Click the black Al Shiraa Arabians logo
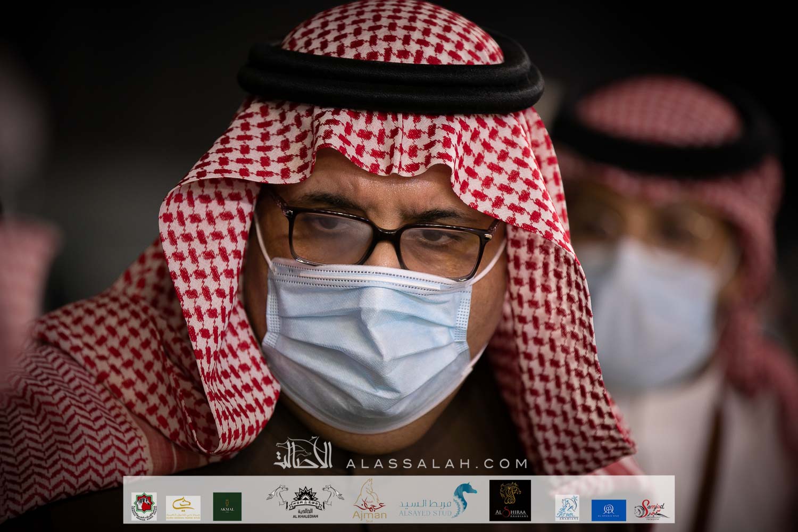Screen dimensions: 798x532 510,501
